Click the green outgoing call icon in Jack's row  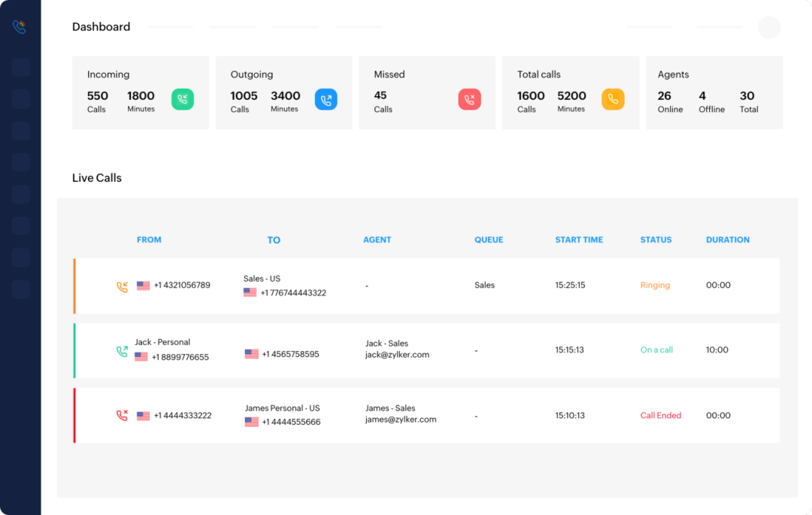[x=122, y=350]
